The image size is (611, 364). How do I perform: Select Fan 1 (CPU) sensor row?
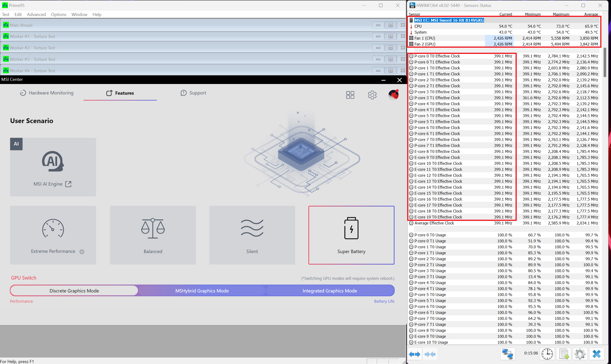504,38
